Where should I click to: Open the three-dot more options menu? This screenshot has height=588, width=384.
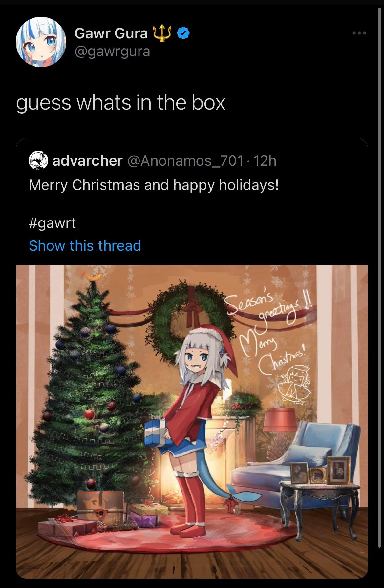click(359, 33)
